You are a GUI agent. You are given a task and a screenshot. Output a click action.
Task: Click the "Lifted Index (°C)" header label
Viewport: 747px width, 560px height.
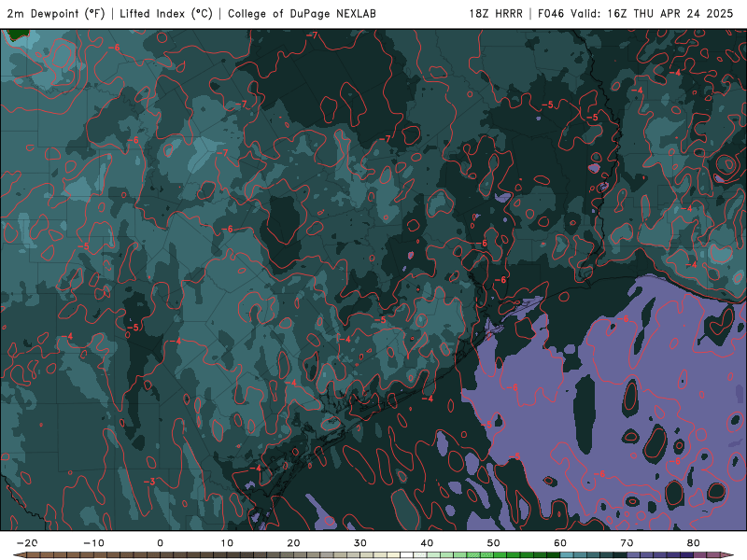[x=166, y=14]
